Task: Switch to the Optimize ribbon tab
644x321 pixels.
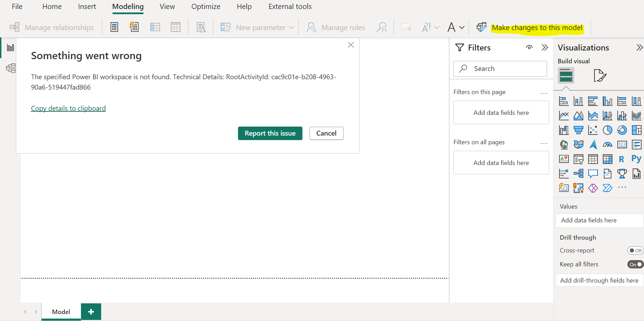Action: click(x=206, y=7)
